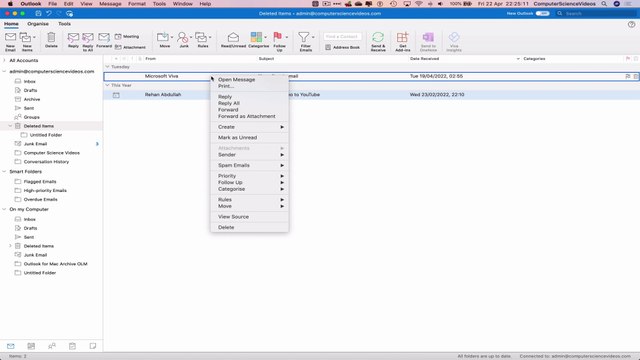Click the New Email icon

pyautogui.click(x=10, y=38)
